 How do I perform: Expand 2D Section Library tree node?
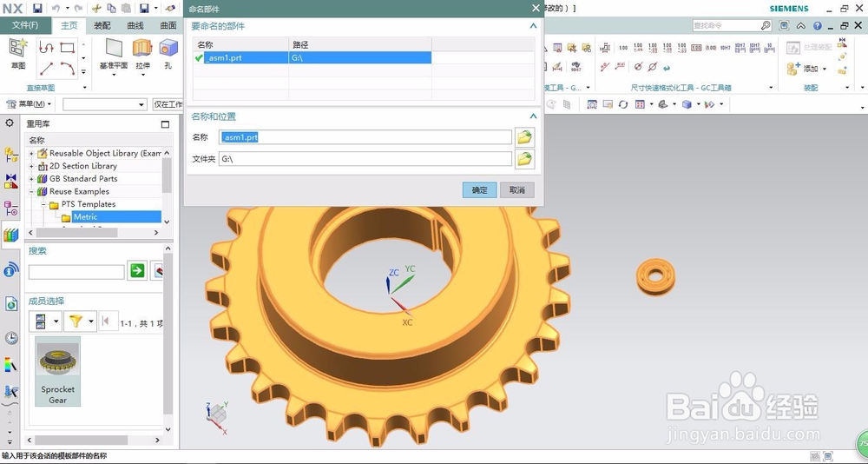pyautogui.click(x=31, y=166)
